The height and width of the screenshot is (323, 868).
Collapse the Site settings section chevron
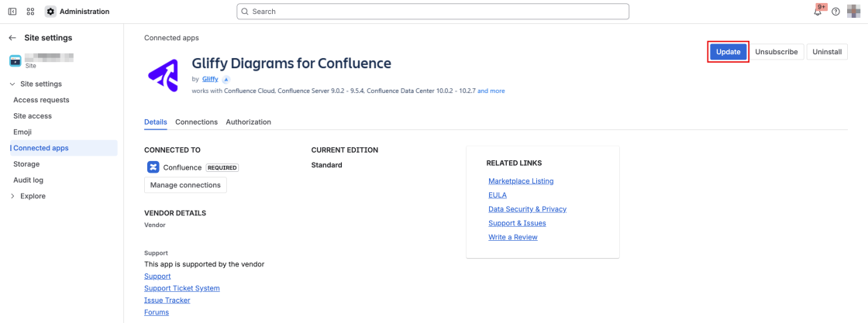[x=12, y=84]
